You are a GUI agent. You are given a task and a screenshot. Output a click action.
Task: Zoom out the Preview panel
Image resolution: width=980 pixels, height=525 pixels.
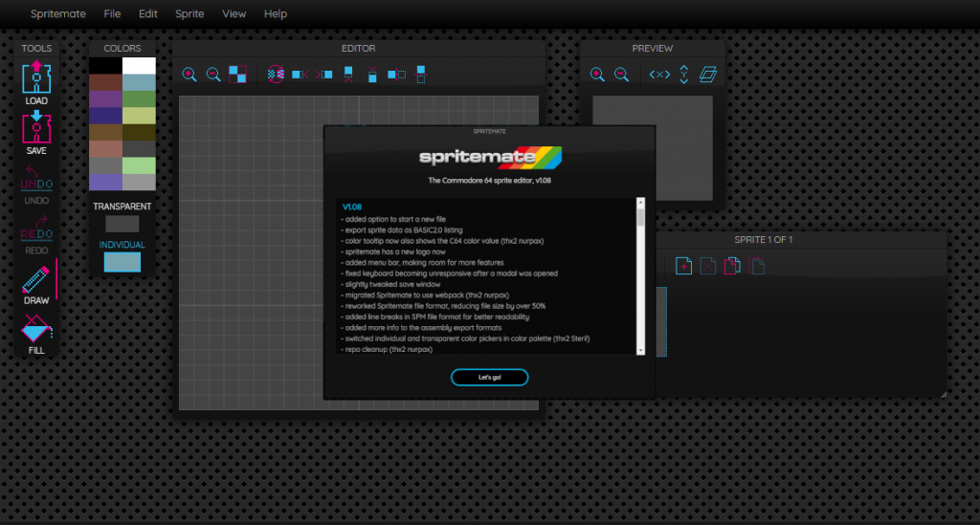[x=621, y=75]
